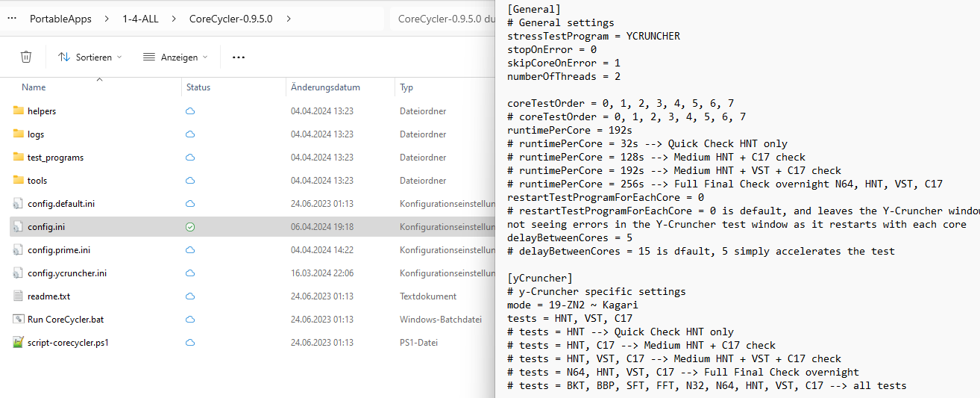Click green synced checkmark for config.ini

[x=190, y=227]
